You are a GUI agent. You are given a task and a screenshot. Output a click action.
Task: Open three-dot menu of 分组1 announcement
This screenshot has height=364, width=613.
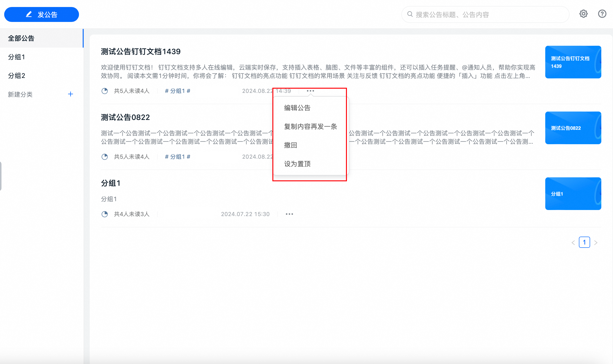289,214
